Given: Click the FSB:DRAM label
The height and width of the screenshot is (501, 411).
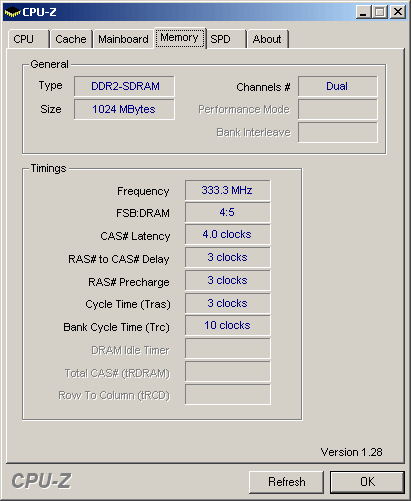Looking at the screenshot, I should tap(143, 213).
